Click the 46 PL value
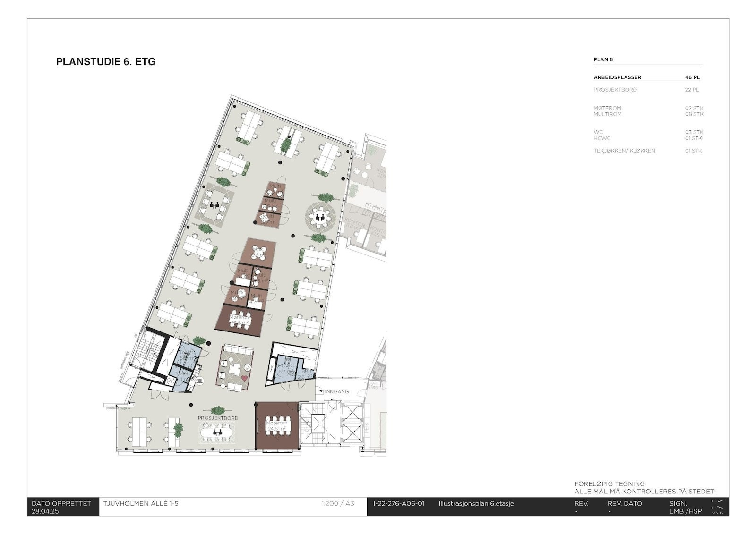Viewport: 756px width, 534px height. [x=692, y=77]
